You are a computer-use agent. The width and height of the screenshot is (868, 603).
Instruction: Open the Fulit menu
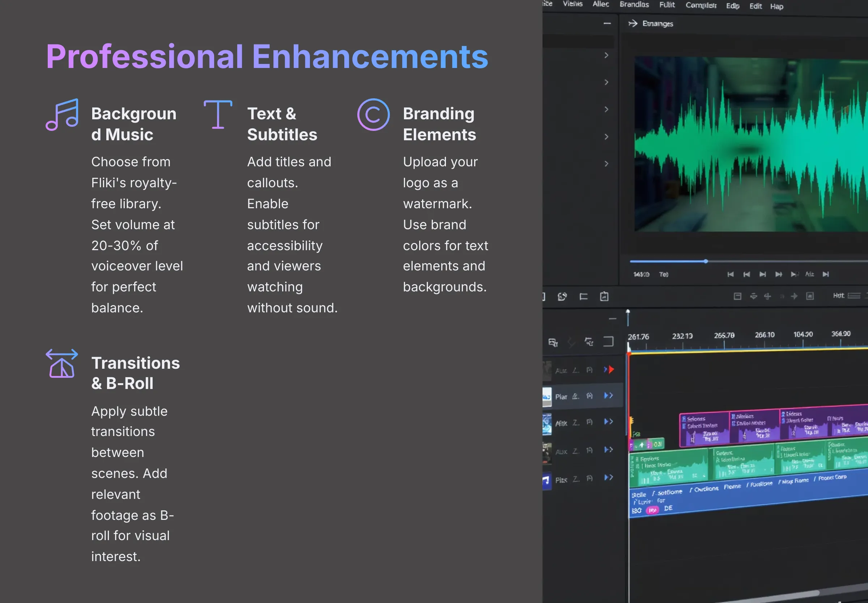coord(667,5)
